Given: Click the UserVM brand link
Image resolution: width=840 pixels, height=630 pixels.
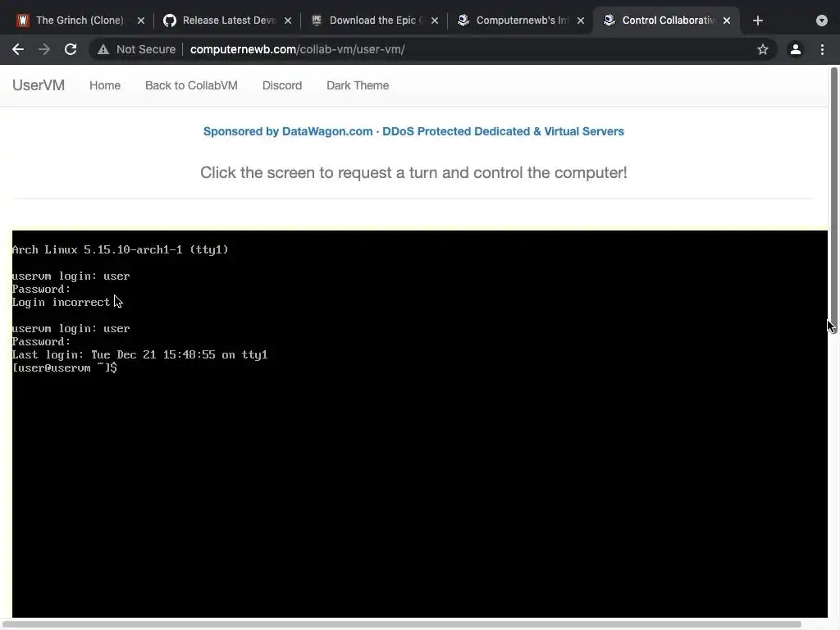Looking at the screenshot, I should [x=39, y=85].
